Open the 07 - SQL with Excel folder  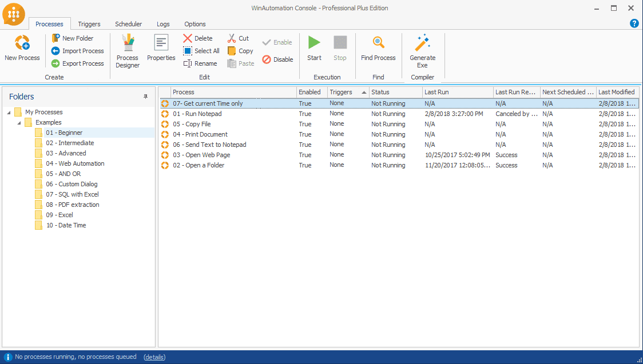pyautogui.click(x=72, y=194)
